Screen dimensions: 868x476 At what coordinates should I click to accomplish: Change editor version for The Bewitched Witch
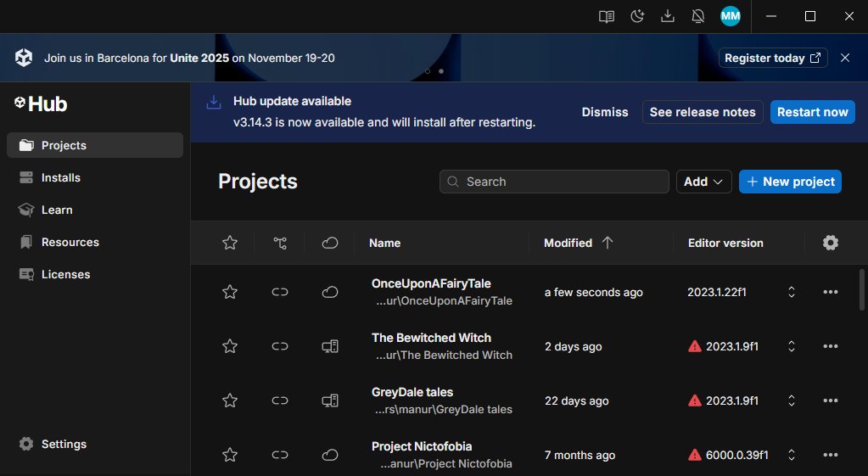coord(792,346)
